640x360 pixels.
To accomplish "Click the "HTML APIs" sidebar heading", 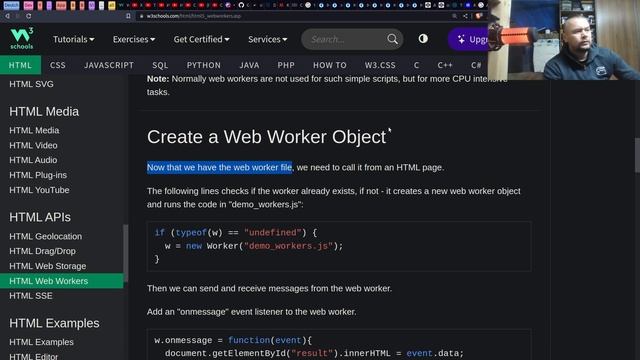I will point(40,217).
